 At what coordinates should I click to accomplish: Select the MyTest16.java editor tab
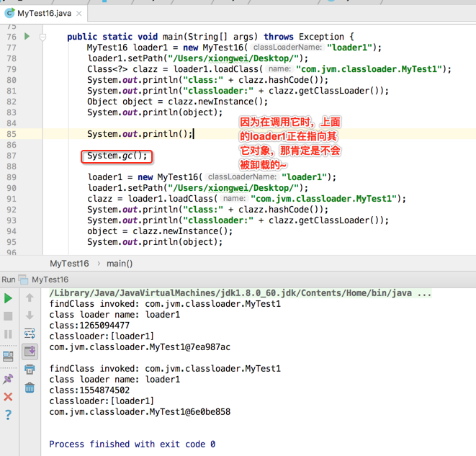click(x=43, y=14)
